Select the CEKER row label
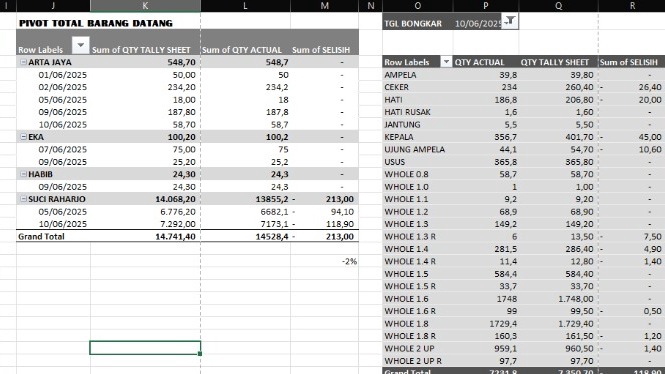 [x=397, y=87]
